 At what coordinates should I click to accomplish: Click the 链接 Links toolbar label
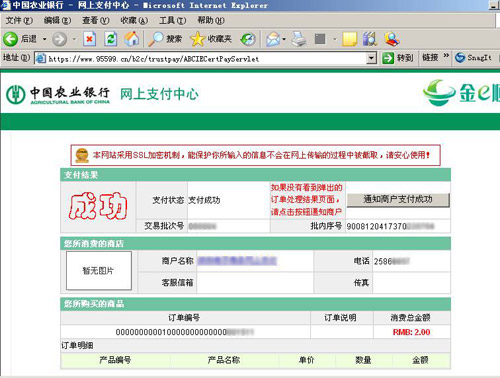tap(430, 58)
